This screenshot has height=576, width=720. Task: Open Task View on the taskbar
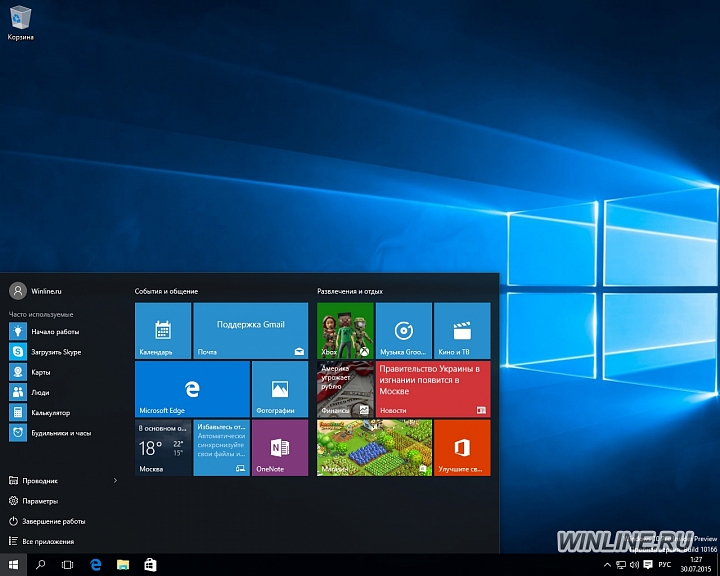68,565
